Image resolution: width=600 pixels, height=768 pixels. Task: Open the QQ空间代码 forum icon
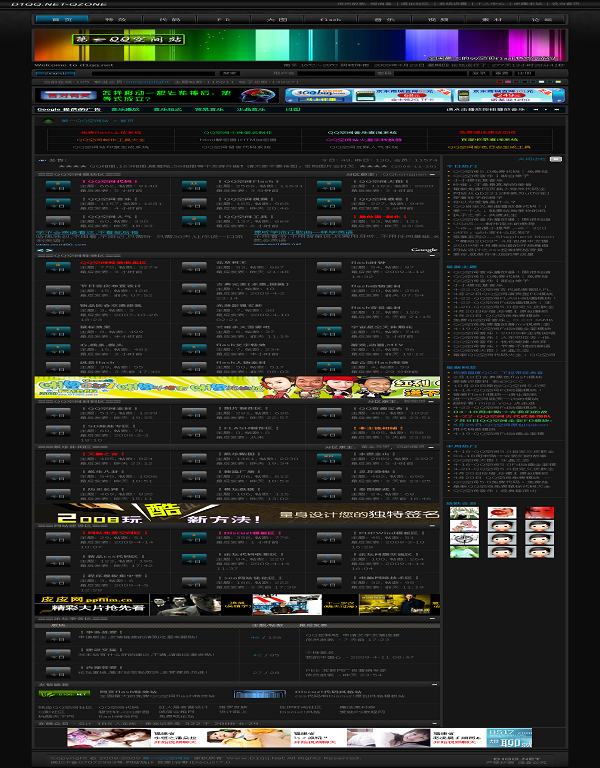58,187
